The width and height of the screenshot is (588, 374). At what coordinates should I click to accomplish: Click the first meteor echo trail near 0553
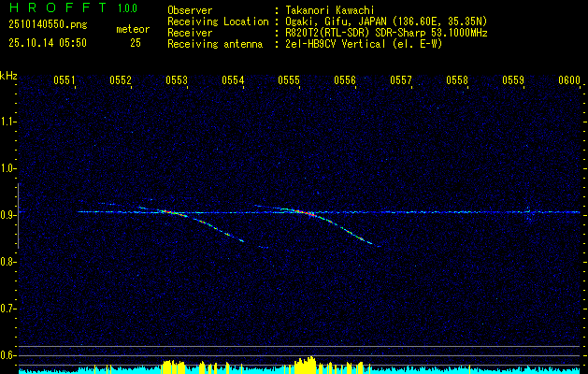coord(192,223)
